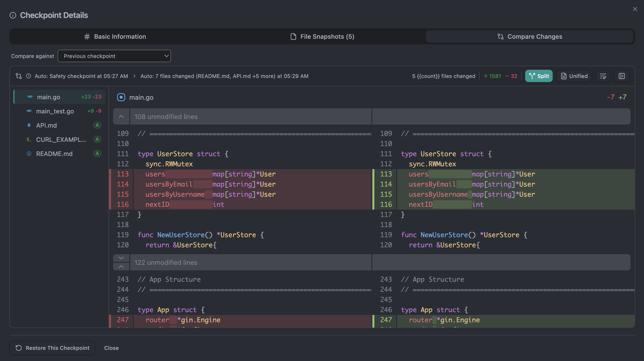Switch to File Snapshots (5) tab

(322, 36)
